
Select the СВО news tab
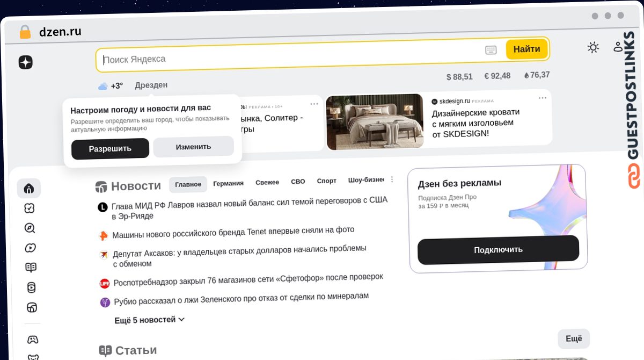[x=298, y=182]
